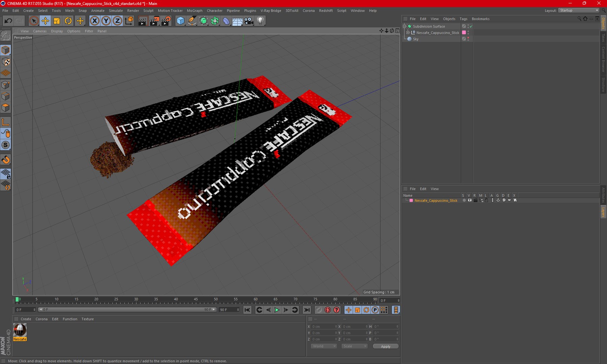Toggle layer View visibility for Nescafe_Cappuccino_Stick
This screenshot has height=364, width=607.
tap(470, 200)
